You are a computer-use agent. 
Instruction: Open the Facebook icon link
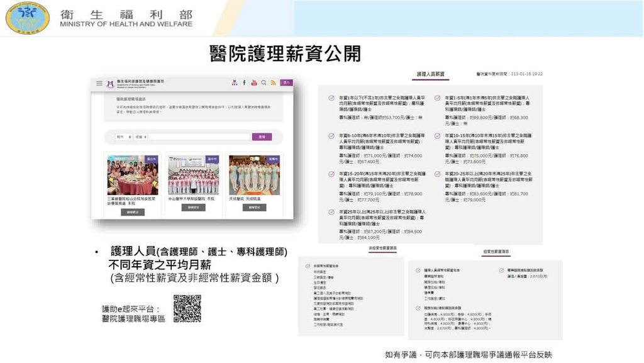click(245, 82)
